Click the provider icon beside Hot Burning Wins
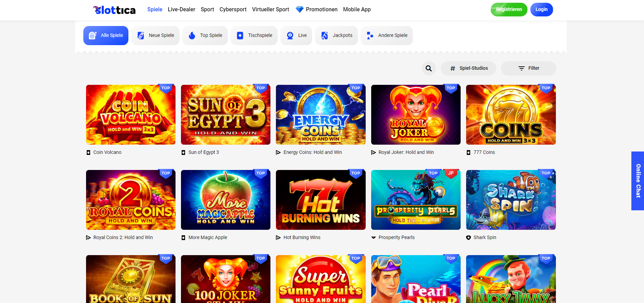This screenshot has width=644, height=303. pos(278,238)
